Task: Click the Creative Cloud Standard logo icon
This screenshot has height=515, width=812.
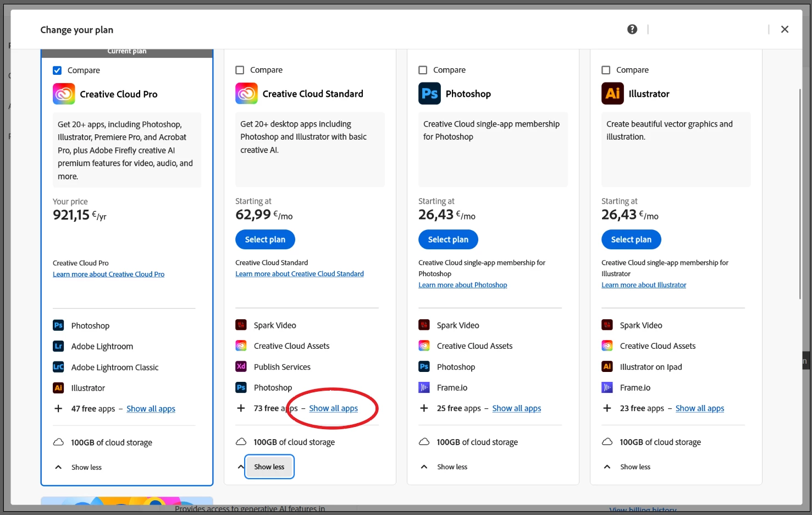Action: [246, 94]
